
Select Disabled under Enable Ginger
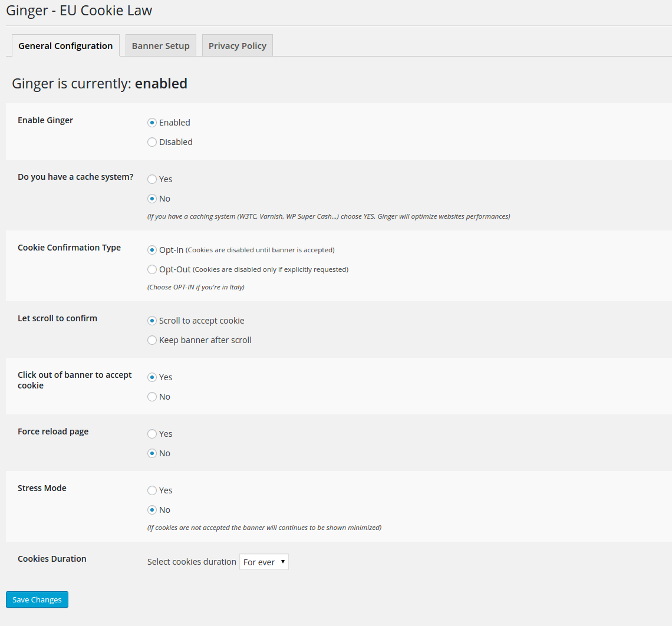point(151,142)
